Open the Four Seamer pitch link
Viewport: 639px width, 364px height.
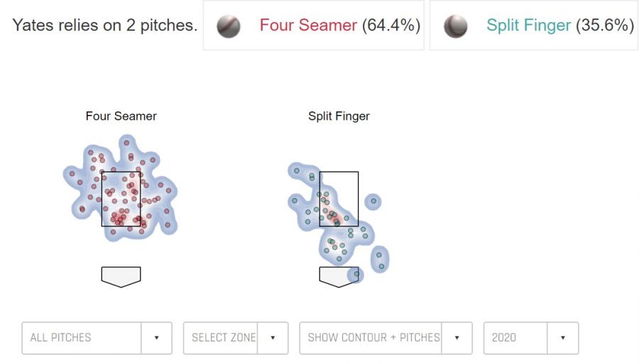[x=308, y=26]
